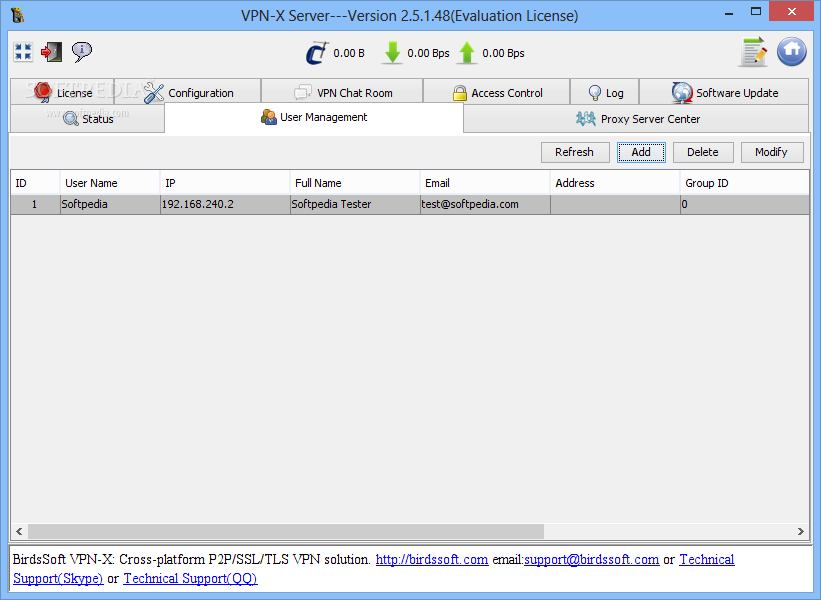Switch to the Access Control tab

(x=497, y=93)
